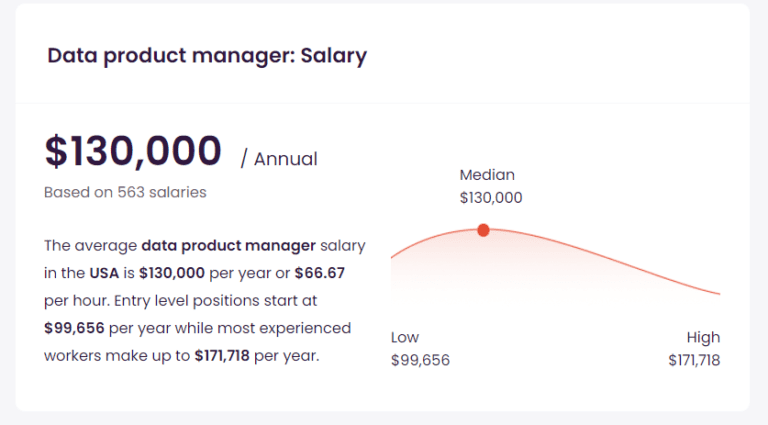Image resolution: width=768 pixels, height=425 pixels.
Task: Click bold $130,000 inside the description paragraph
Action: [172, 273]
